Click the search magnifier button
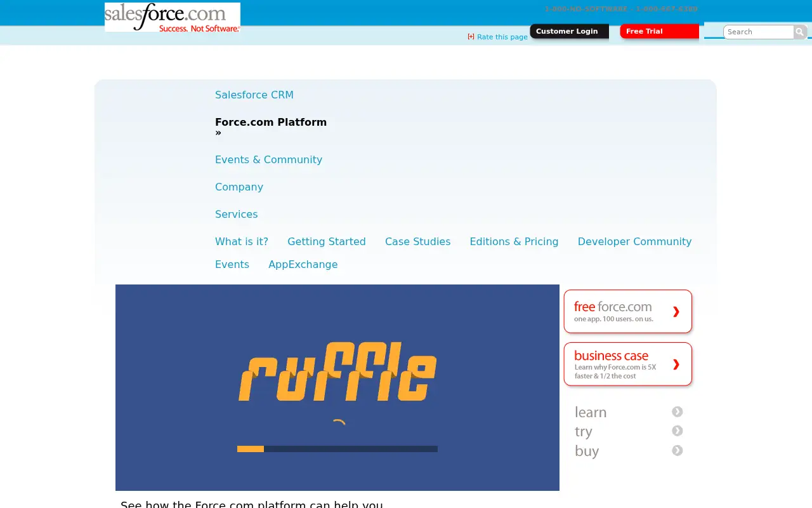The height and width of the screenshot is (508, 812). click(800, 32)
